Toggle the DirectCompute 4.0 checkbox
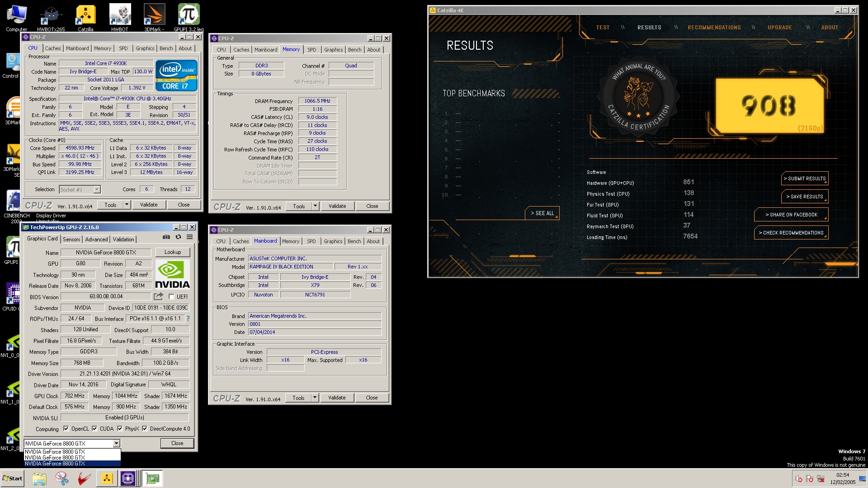 (145, 429)
